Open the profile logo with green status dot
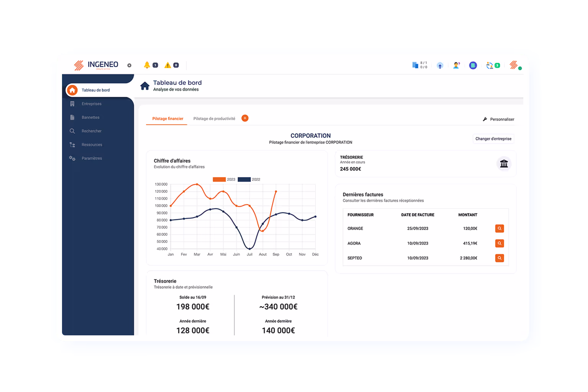This screenshot has height=392, width=588. [x=515, y=65]
